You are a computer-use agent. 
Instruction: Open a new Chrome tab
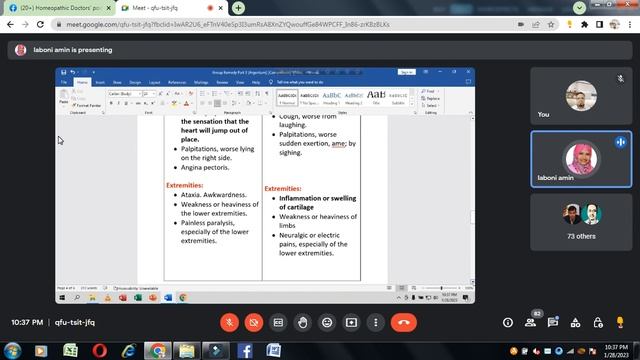(x=238, y=8)
